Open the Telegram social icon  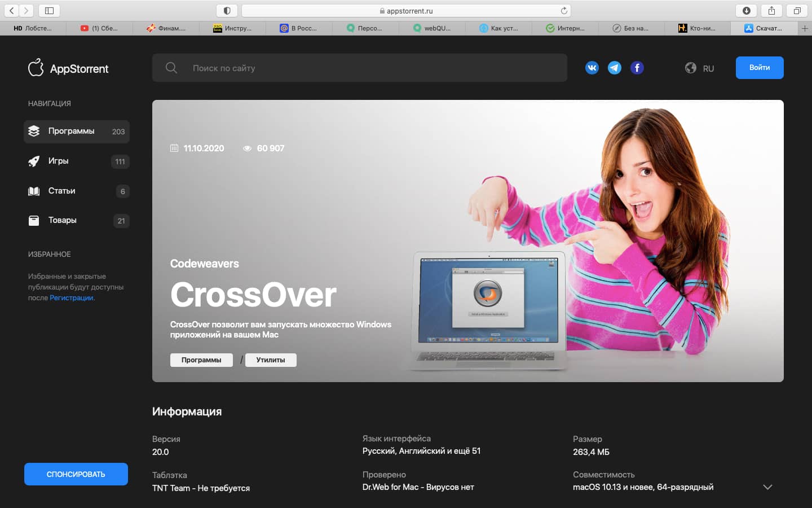point(615,68)
